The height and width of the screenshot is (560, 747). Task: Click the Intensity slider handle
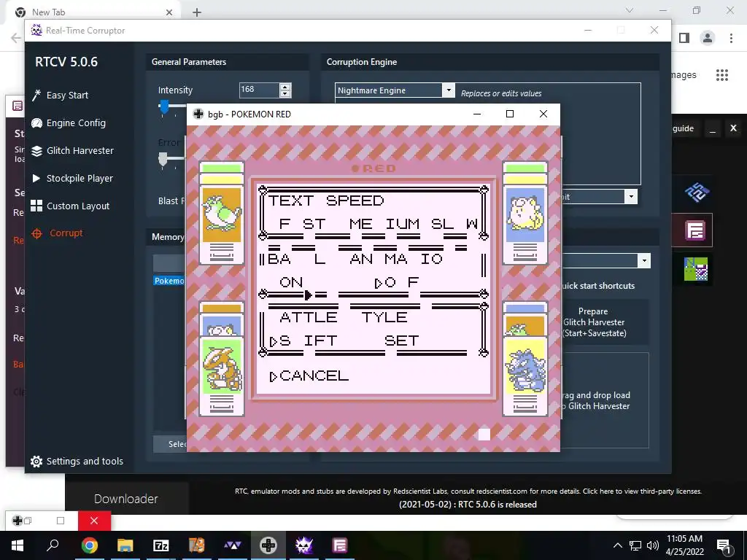point(164,107)
